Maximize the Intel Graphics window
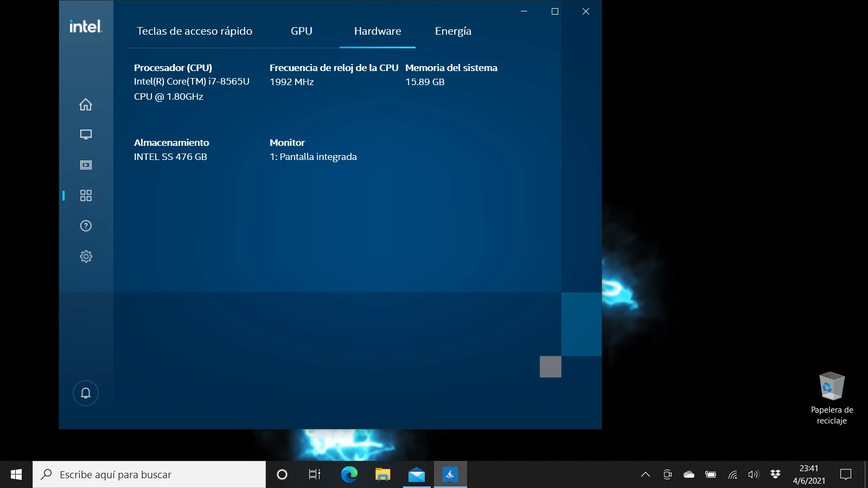Screen dimensions: 868x488 tap(555, 11)
